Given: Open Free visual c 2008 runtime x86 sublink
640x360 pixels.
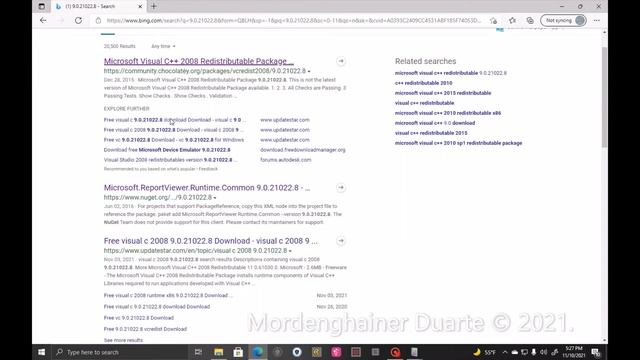Looking at the screenshot, I should point(168,295).
